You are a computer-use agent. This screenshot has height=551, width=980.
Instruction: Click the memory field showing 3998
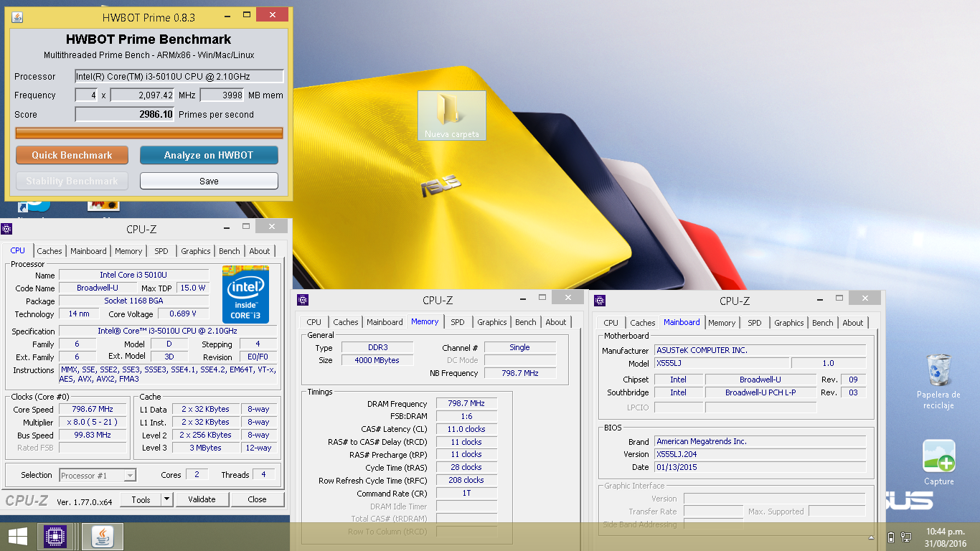(x=222, y=95)
